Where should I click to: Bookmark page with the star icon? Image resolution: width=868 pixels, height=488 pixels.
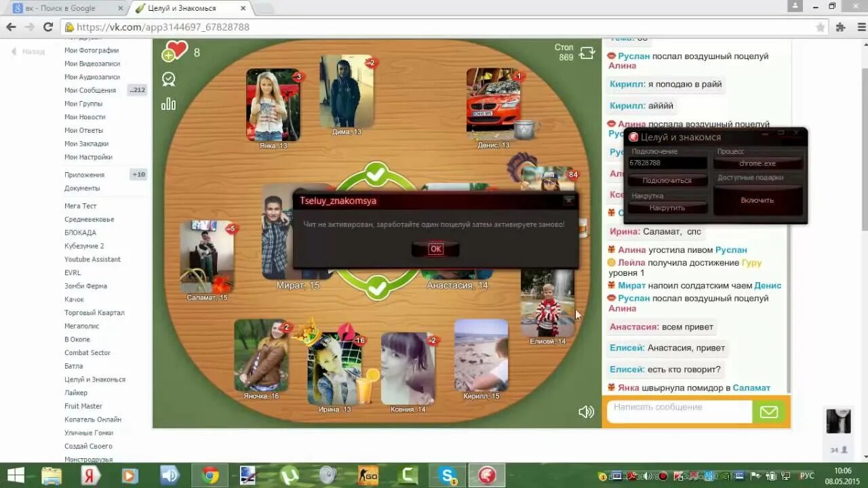[x=821, y=27]
